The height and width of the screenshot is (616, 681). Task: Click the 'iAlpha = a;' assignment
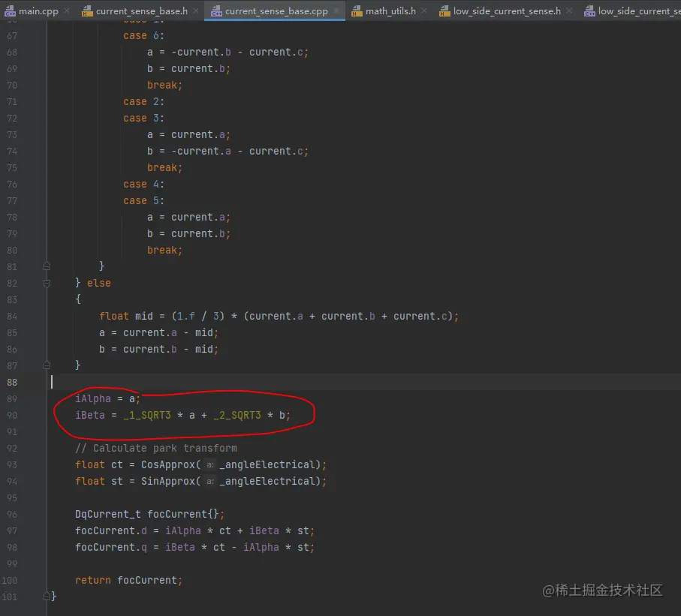pyautogui.click(x=107, y=398)
